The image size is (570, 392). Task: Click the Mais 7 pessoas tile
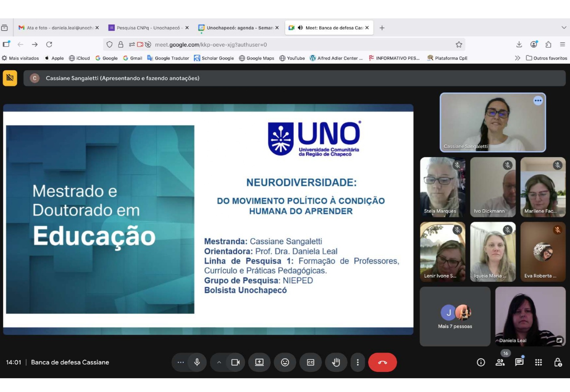tap(455, 317)
